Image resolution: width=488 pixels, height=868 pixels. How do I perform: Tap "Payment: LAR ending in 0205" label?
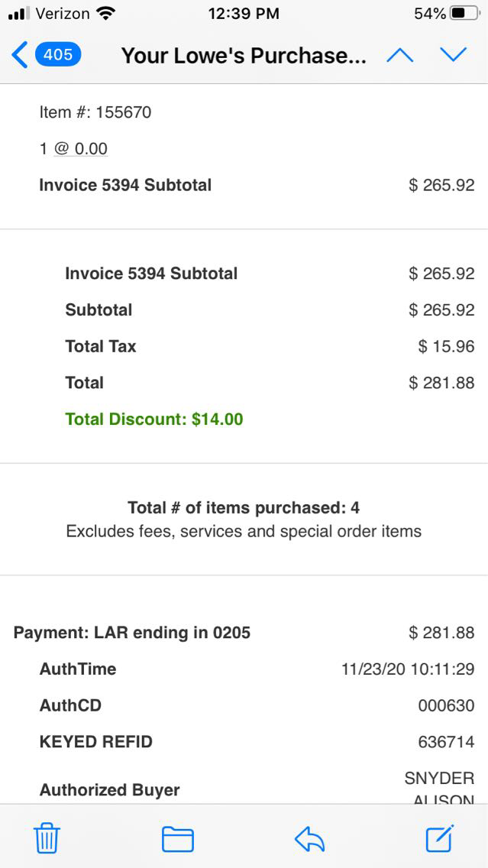point(132,633)
